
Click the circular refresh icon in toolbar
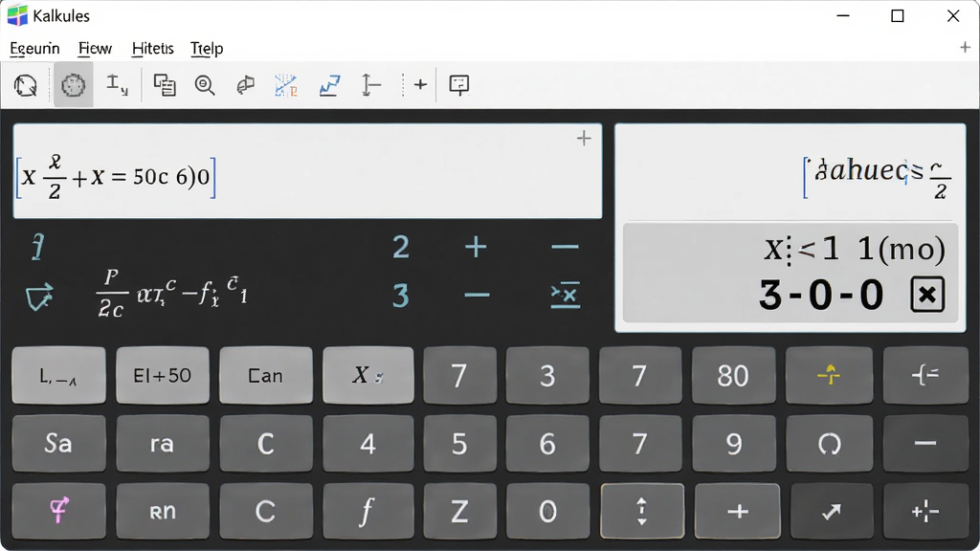[x=26, y=85]
